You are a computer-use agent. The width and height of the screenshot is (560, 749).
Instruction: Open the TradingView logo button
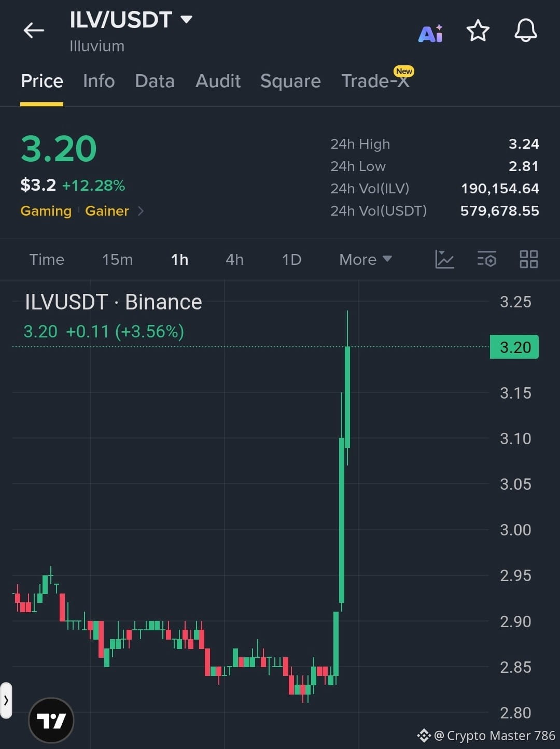pyautogui.click(x=51, y=720)
